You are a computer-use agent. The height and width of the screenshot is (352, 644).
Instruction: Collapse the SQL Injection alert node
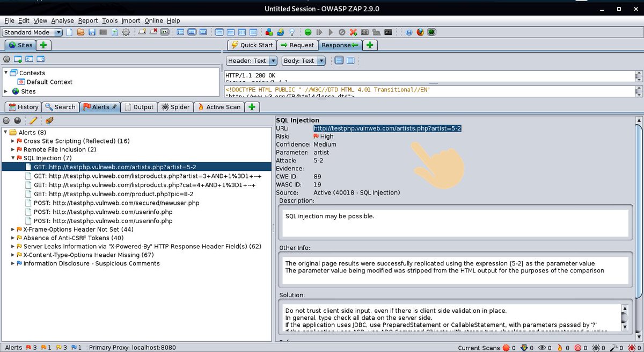[x=13, y=158]
